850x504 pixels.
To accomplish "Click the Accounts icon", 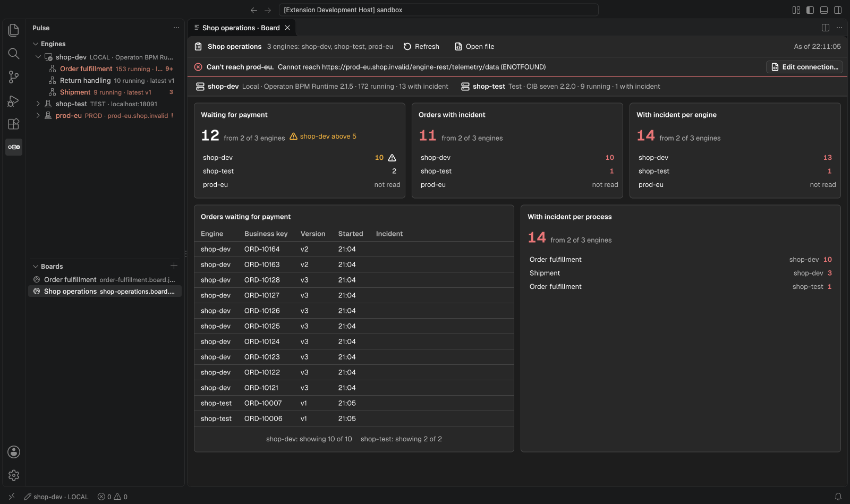I will coord(14,452).
